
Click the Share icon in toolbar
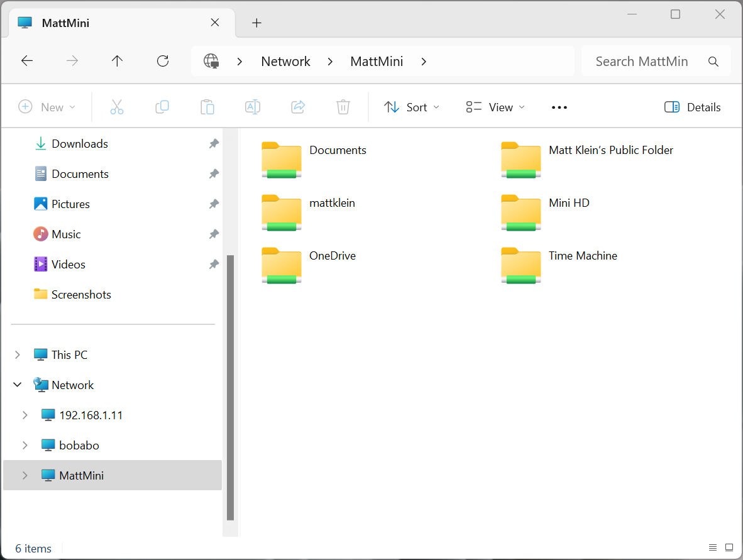coord(298,107)
